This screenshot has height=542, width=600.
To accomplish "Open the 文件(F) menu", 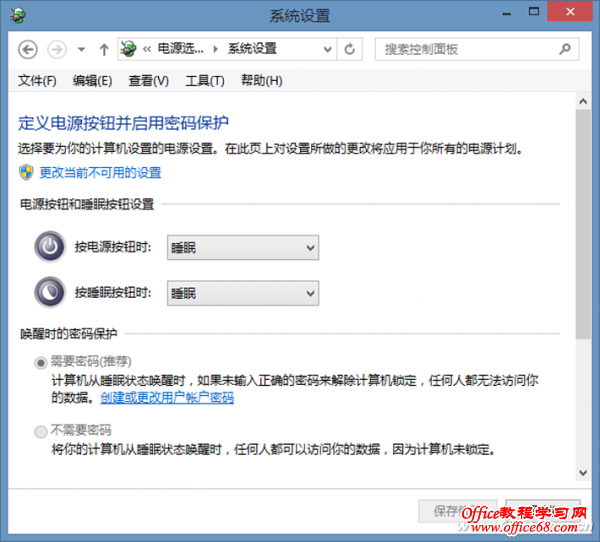I will 37,81.
